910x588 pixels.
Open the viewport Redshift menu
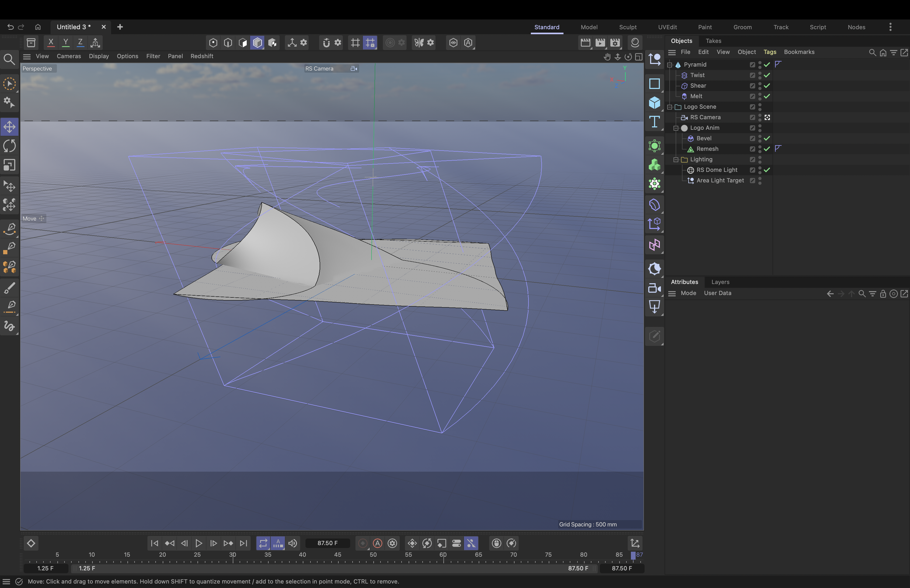pos(202,56)
